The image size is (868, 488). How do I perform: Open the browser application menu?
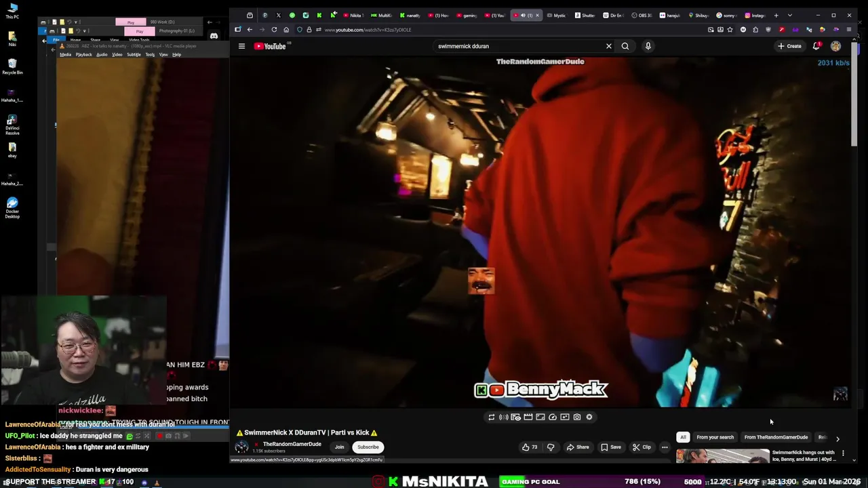click(x=849, y=30)
